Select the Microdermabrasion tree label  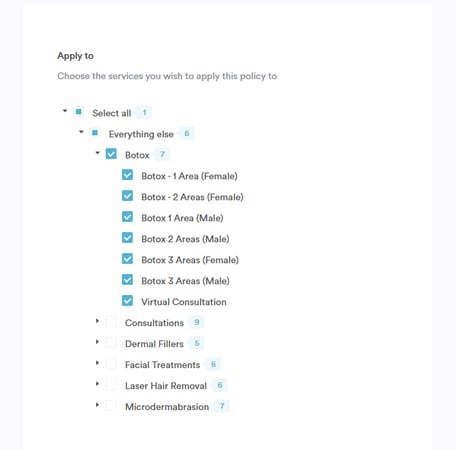167,407
